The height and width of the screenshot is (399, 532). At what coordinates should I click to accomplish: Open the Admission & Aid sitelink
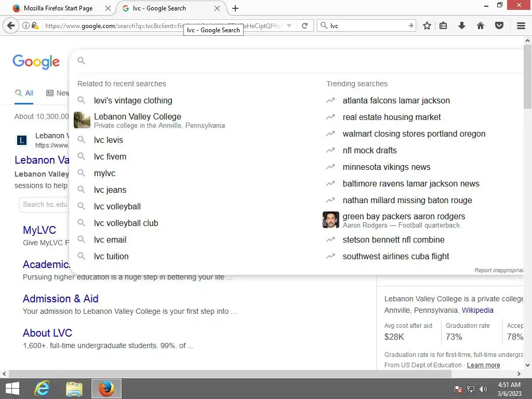60,299
